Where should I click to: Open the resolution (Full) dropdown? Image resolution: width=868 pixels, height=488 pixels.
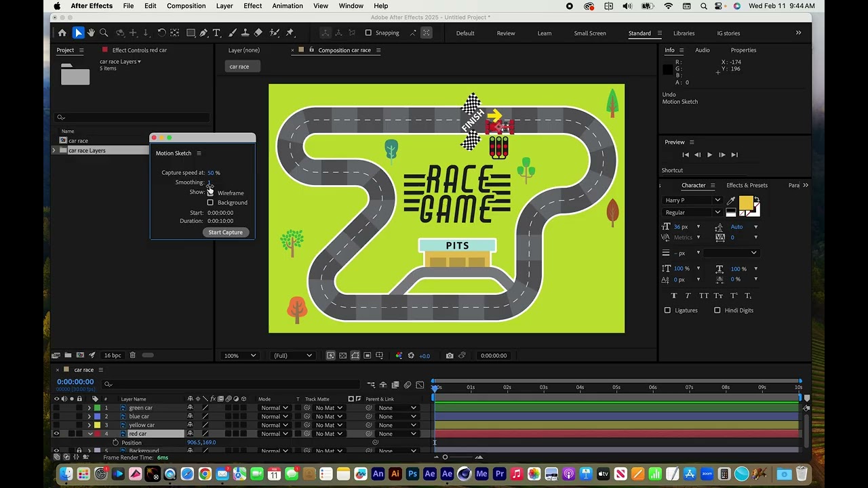(x=293, y=355)
